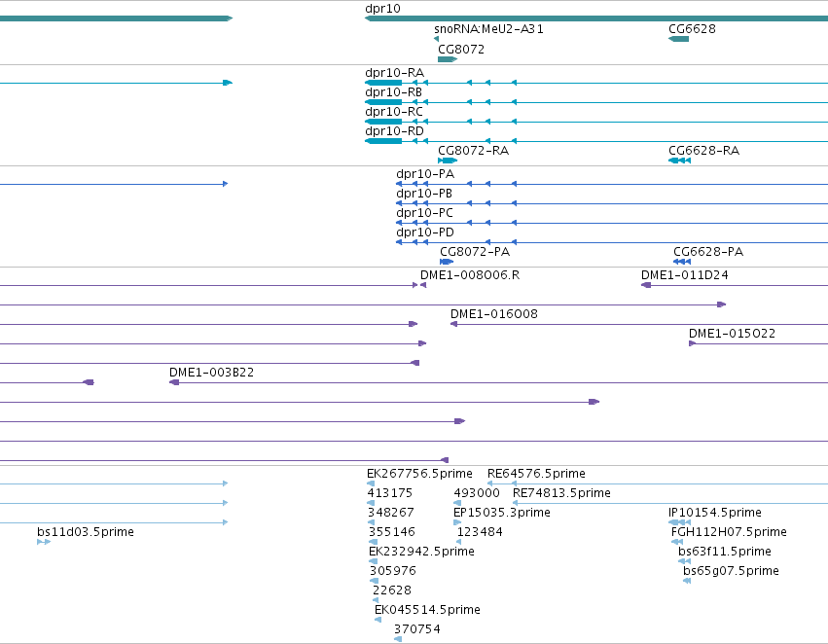The width and height of the screenshot is (828, 644).
Task: Click the bs11d03.5prime EST label
Action: coord(85,533)
